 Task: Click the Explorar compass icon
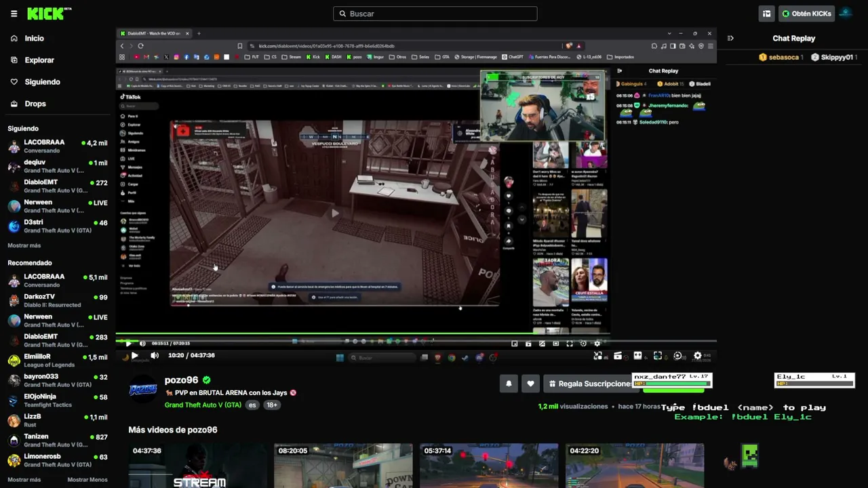[x=14, y=60]
